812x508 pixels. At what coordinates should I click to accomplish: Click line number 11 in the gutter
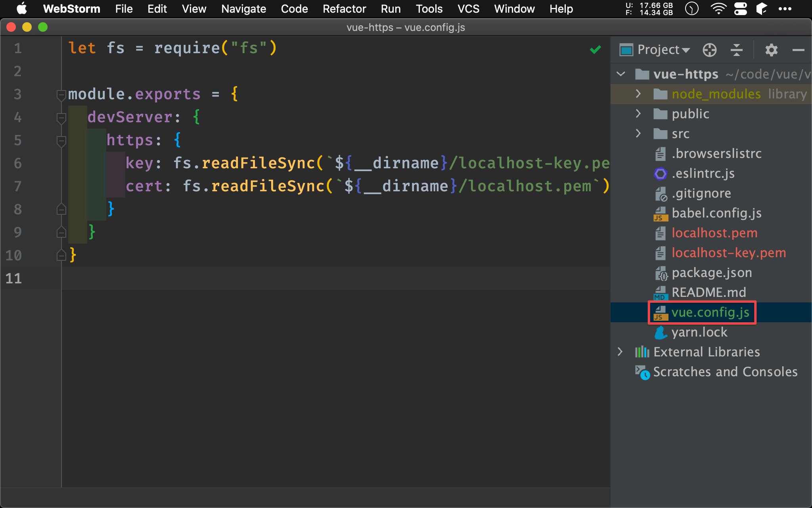click(x=13, y=278)
